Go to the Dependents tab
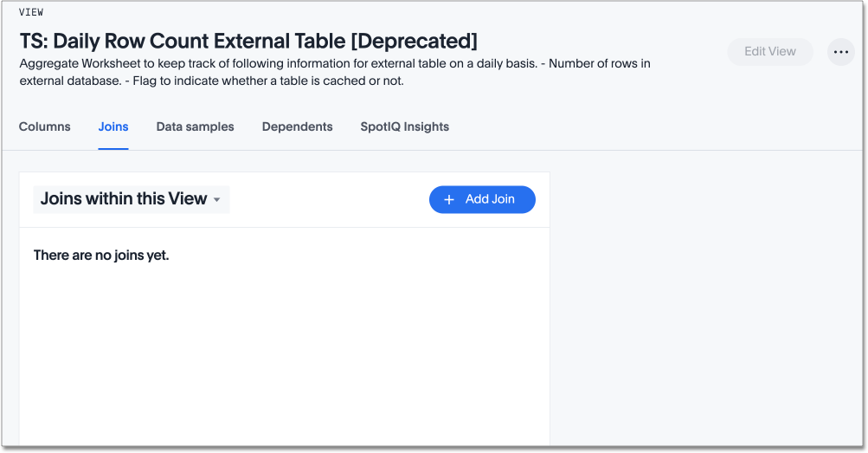Screen dimensions: 868x453 pos(297,126)
